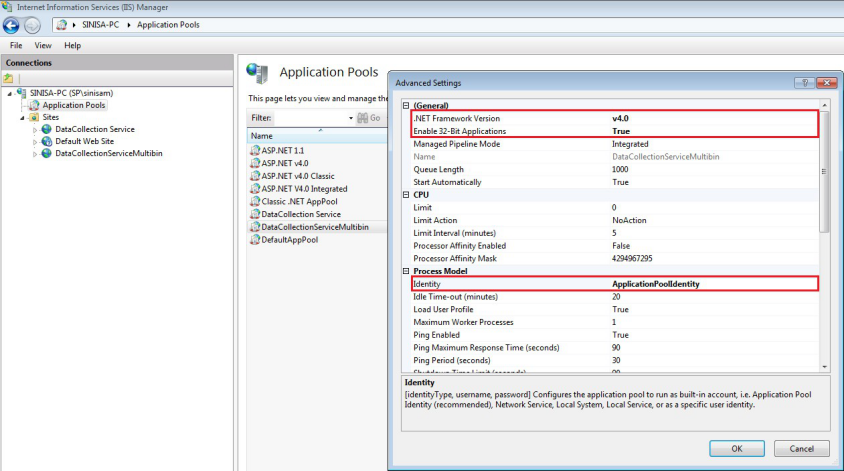This screenshot has height=471, width=844.
Task: Collapse the SINISA-PC tree node
Action: 10,94
